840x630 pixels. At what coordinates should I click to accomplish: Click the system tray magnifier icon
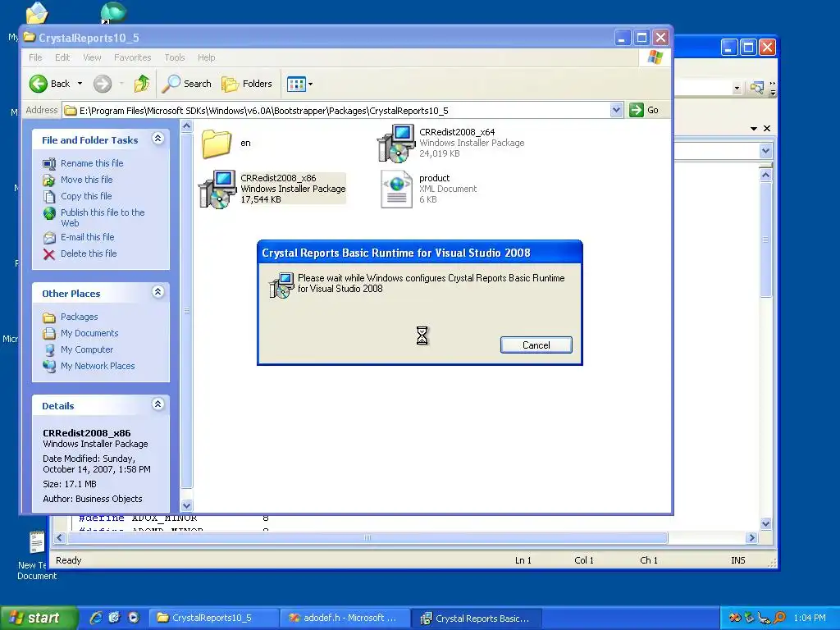779,619
